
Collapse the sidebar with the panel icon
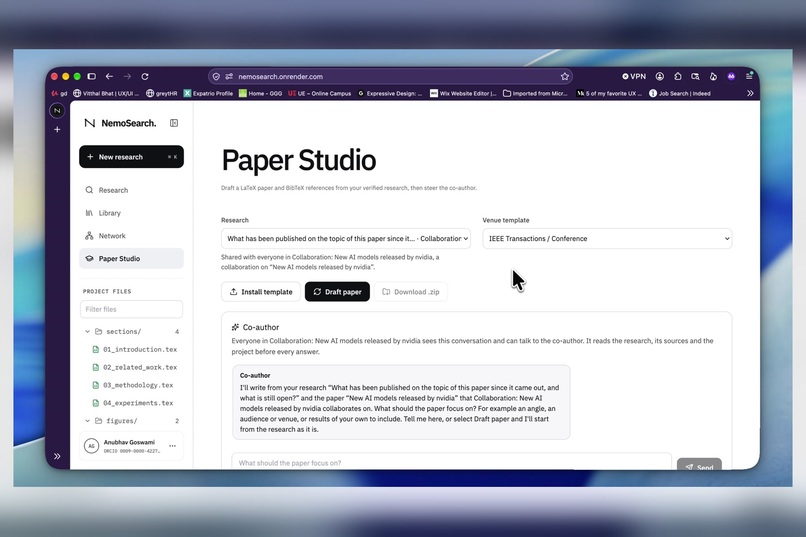pos(174,123)
